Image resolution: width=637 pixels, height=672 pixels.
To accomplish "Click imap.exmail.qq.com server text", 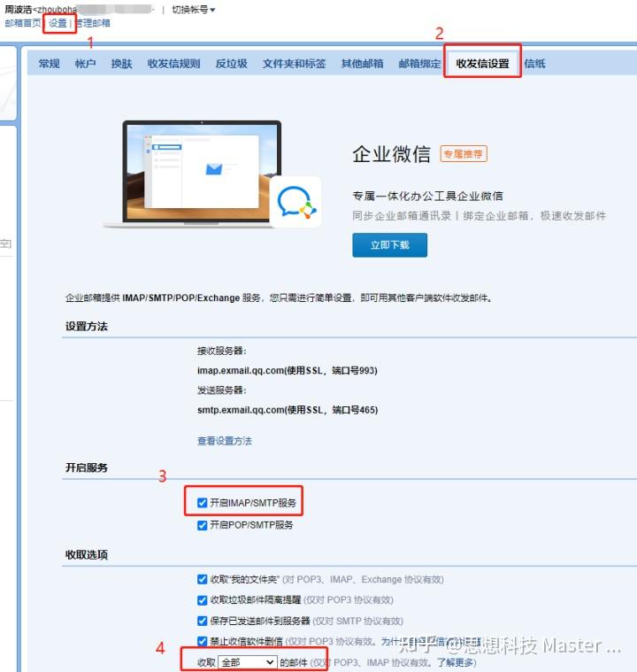I will [x=287, y=371].
